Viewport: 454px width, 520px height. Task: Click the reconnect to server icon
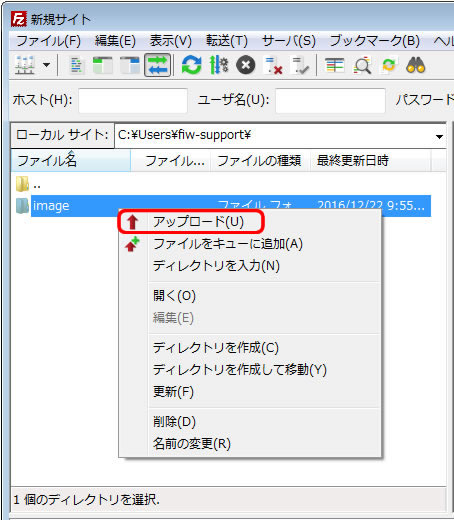click(x=300, y=65)
